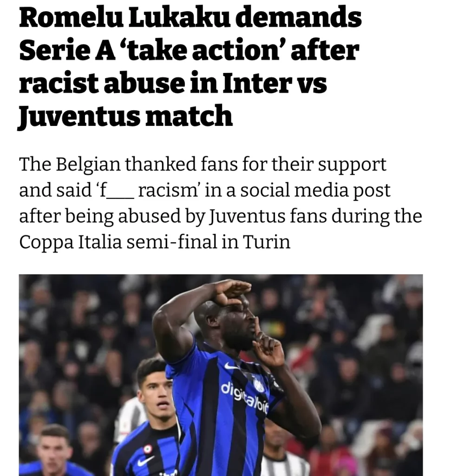Click 'The Belgian' at start of sub-headline
The width and height of the screenshot is (451, 476).
pyautogui.click(x=70, y=165)
